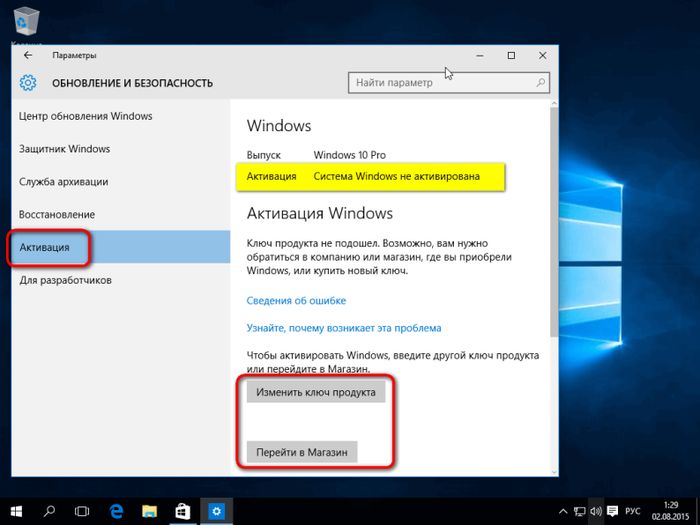The width and height of the screenshot is (700, 525).
Task: Select Активация in the sidebar
Action: (x=121, y=247)
